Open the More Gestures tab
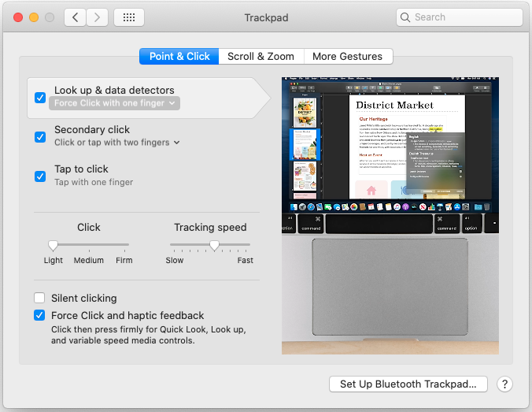The width and height of the screenshot is (532, 412). point(348,57)
